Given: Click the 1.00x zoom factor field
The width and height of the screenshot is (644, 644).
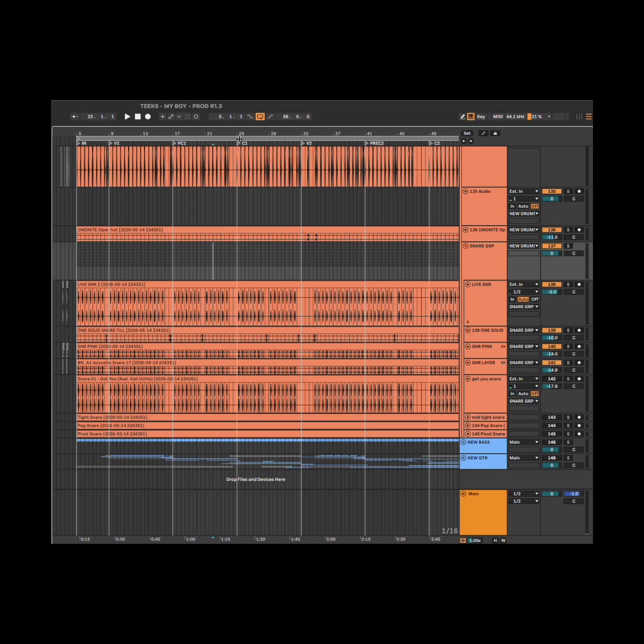Looking at the screenshot, I should (x=475, y=540).
